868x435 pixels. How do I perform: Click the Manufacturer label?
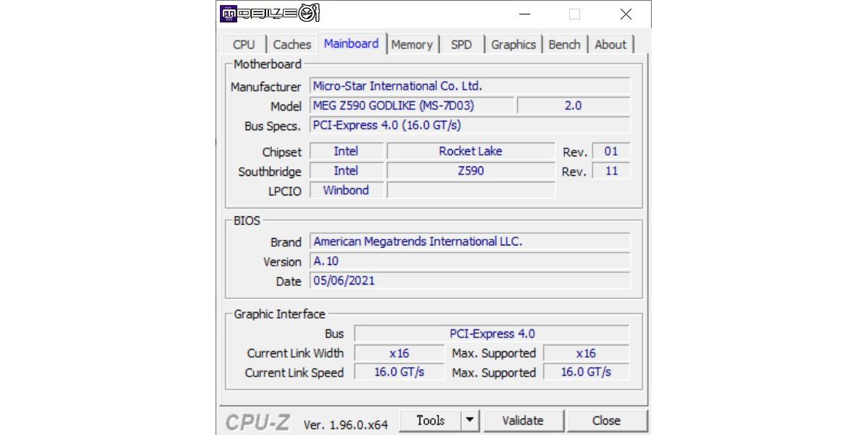pyautogui.click(x=265, y=87)
